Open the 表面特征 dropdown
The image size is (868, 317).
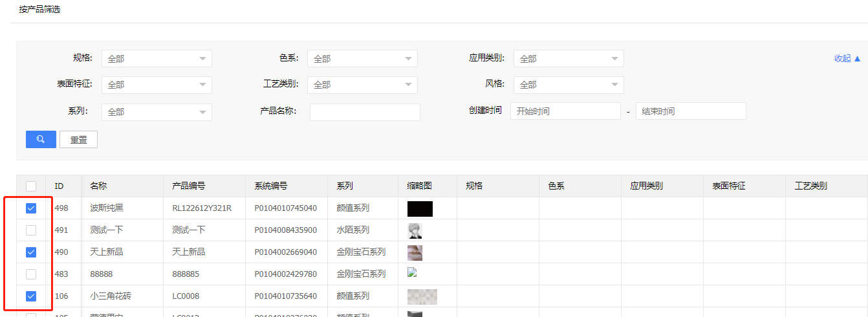[x=157, y=85]
